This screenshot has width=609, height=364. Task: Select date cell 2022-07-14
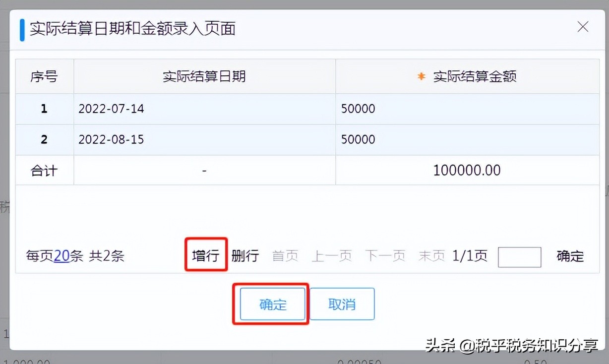click(x=204, y=109)
